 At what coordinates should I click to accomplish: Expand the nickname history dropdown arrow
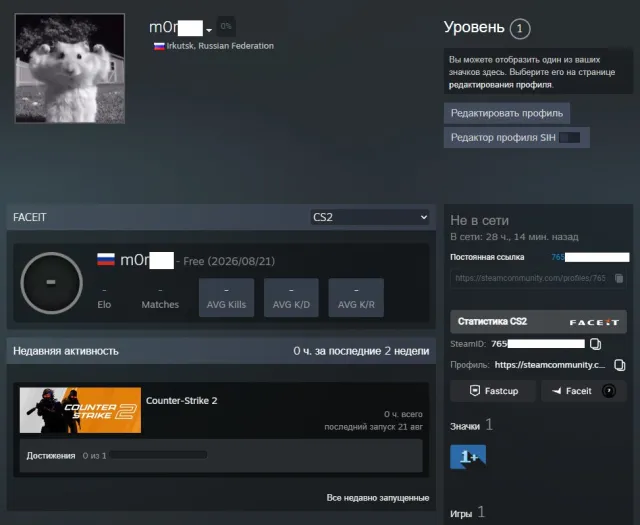pyautogui.click(x=209, y=30)
